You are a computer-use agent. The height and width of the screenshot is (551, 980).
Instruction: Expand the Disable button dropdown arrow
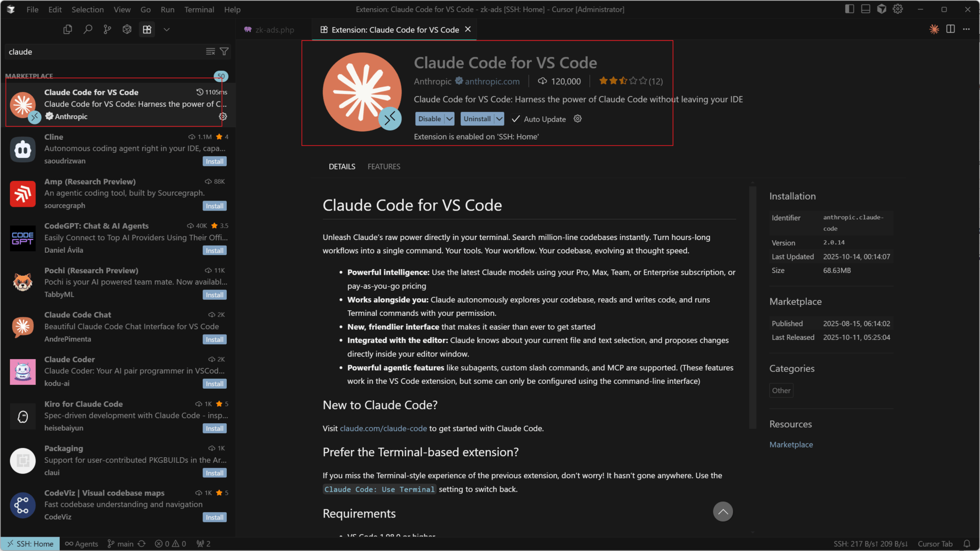pos(449,119)
